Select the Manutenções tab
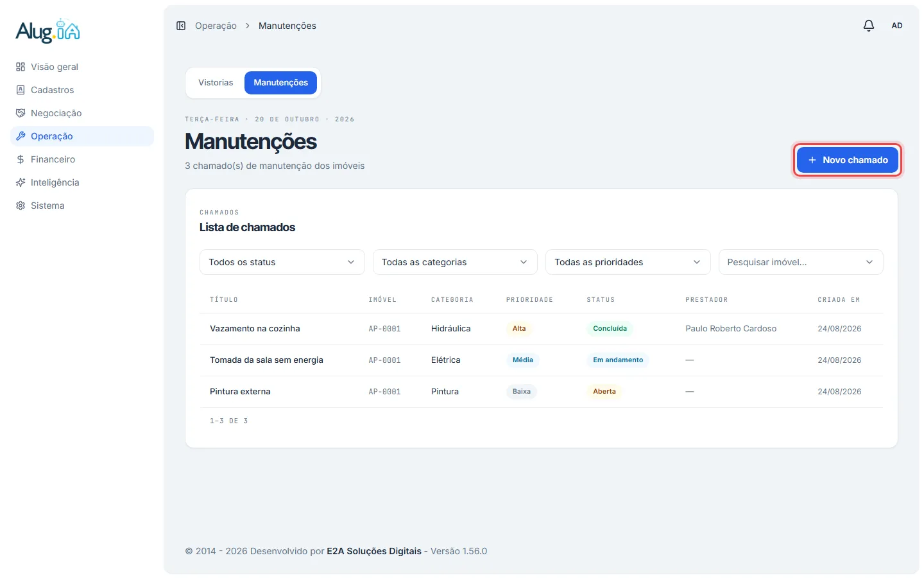The height and width of the screenshot is (578, 924). pyautogui.click(x=280, y=83)
